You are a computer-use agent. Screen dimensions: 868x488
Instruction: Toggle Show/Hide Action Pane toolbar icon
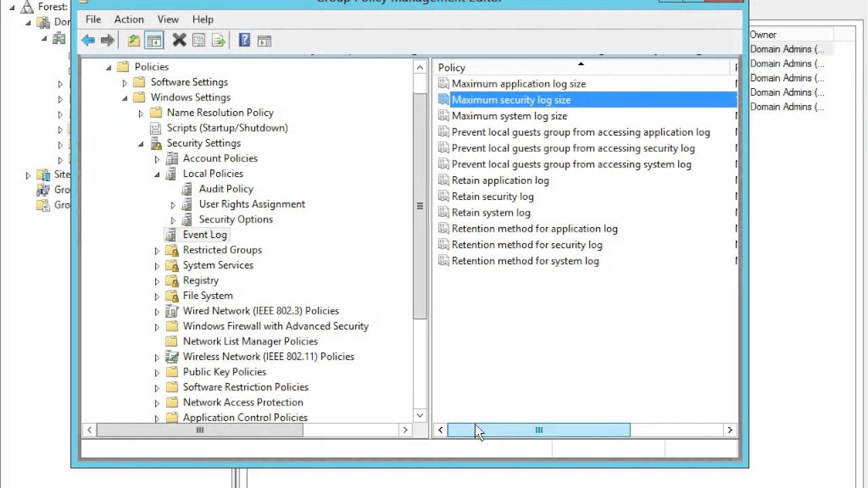click(264, 41)
